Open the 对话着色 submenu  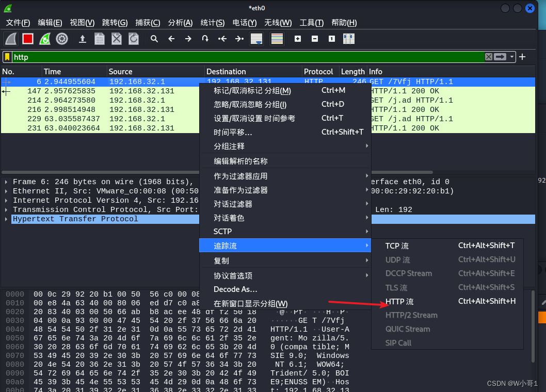(x=285, y=218)
